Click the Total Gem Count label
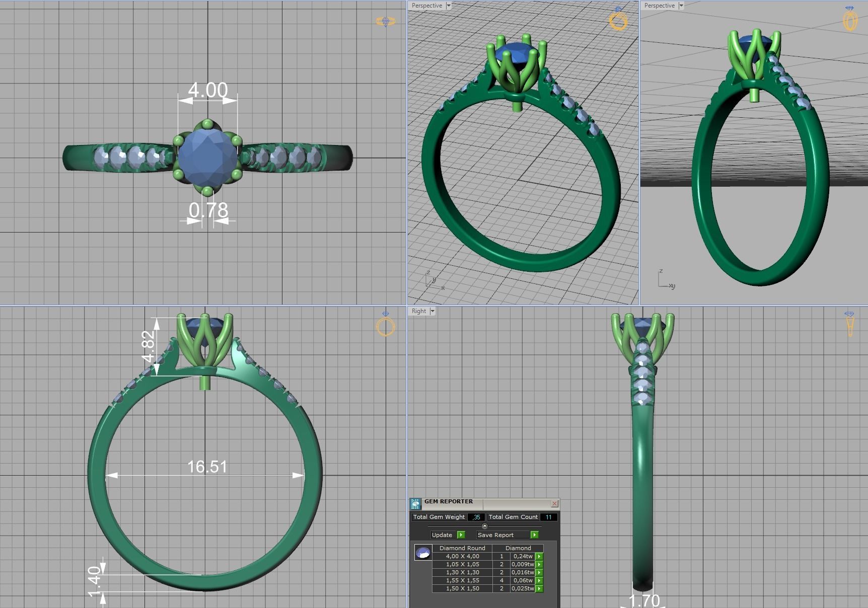 513,517
